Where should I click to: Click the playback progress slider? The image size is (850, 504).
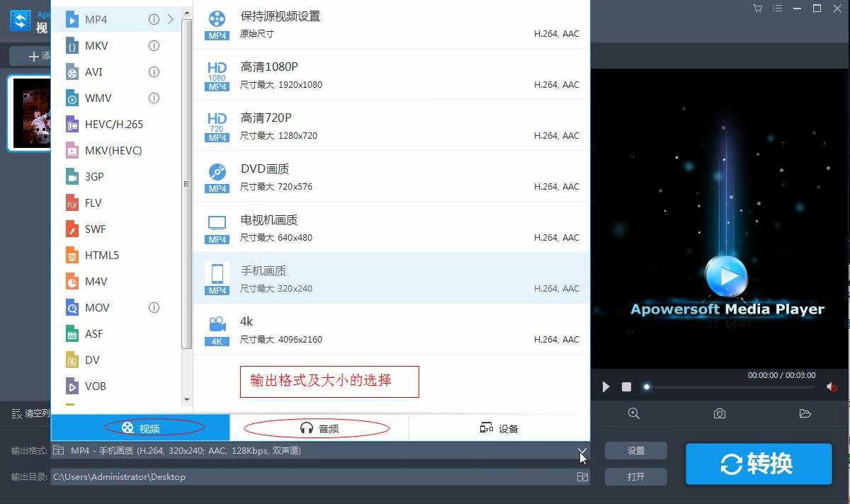(x=730, y=386)
